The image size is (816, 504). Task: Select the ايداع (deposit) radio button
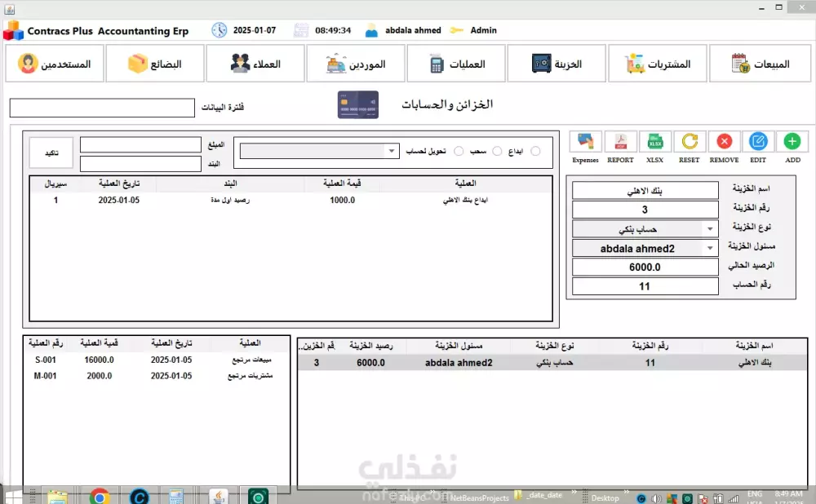(x=536, y=151)
